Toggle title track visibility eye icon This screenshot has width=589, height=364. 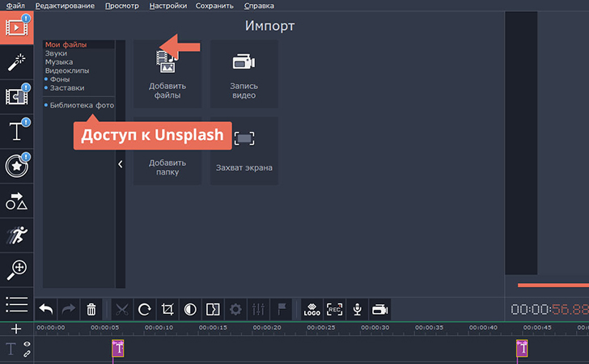pos(27,344)
